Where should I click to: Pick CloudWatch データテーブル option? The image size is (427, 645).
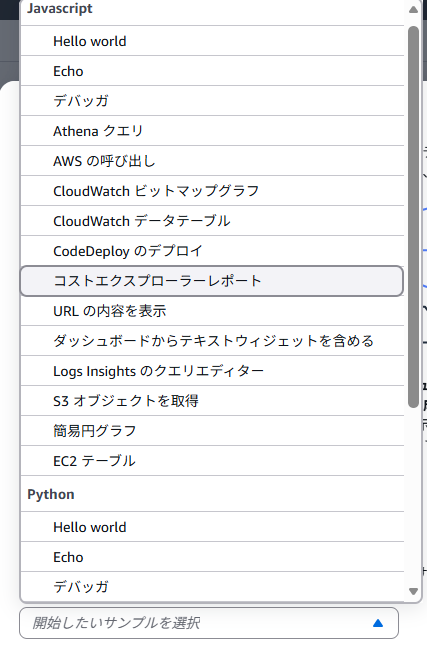pyautogui.click(x=212, y=221)
